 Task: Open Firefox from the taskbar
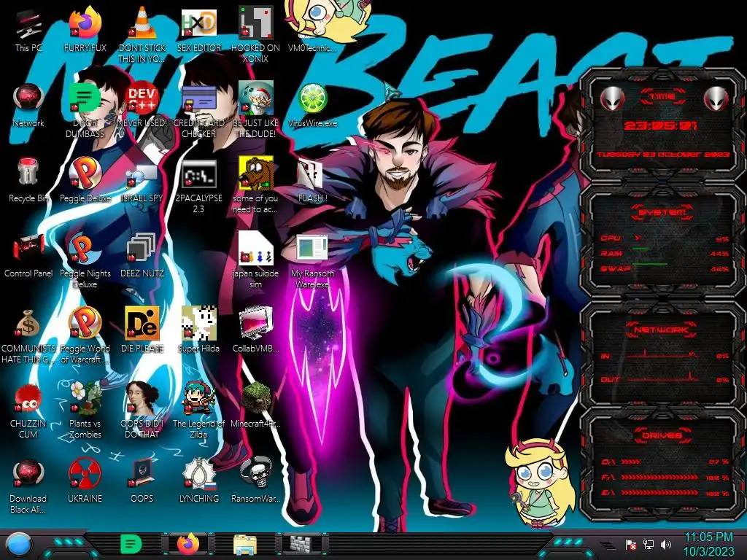click(x=188, y=543)
